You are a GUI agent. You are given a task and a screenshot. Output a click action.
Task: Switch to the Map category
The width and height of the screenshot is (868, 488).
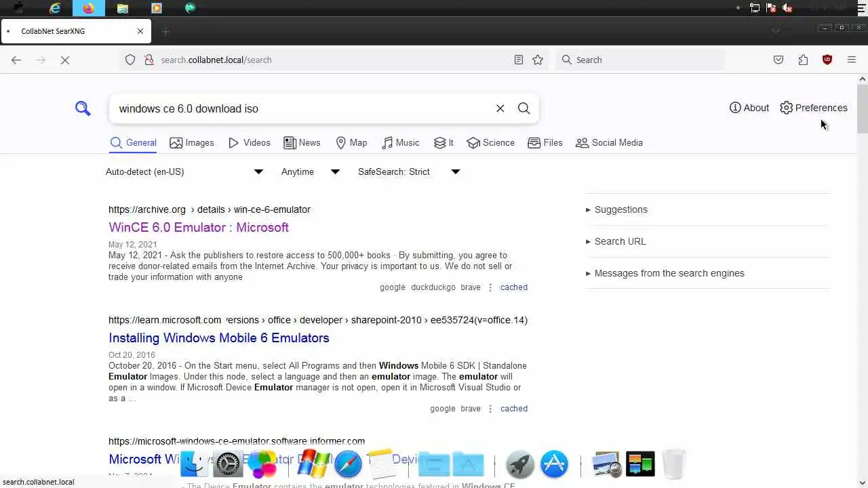coord(351,143)
